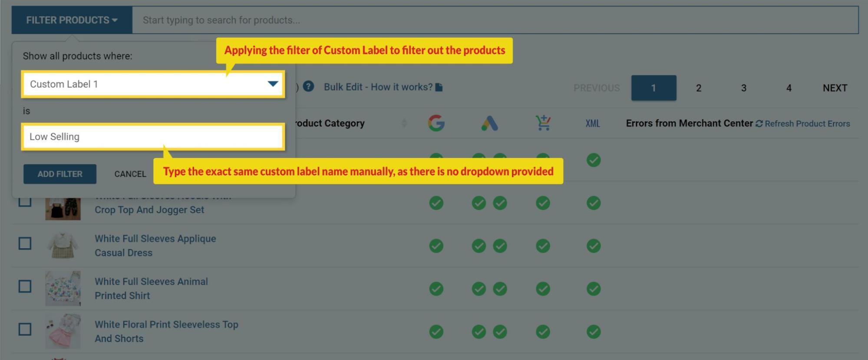Go to page 2 of products
This screenshot has width=868, height=360.
pos(698,88)
